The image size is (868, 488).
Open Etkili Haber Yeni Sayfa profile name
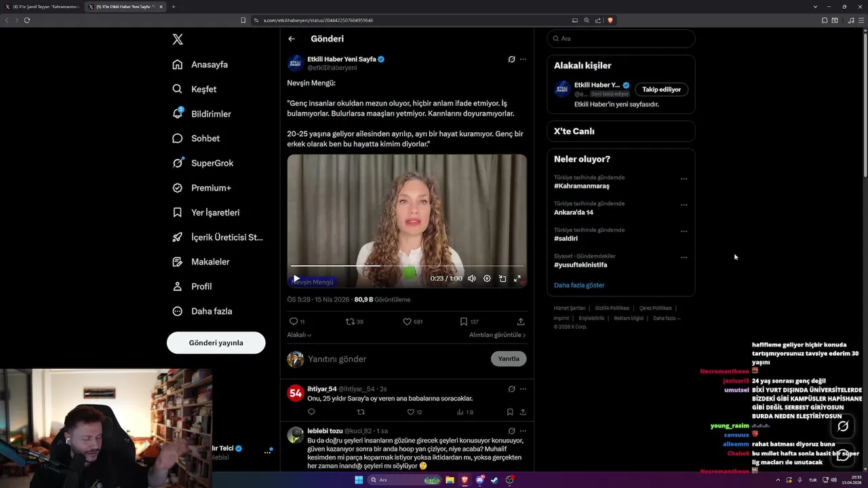341,59
